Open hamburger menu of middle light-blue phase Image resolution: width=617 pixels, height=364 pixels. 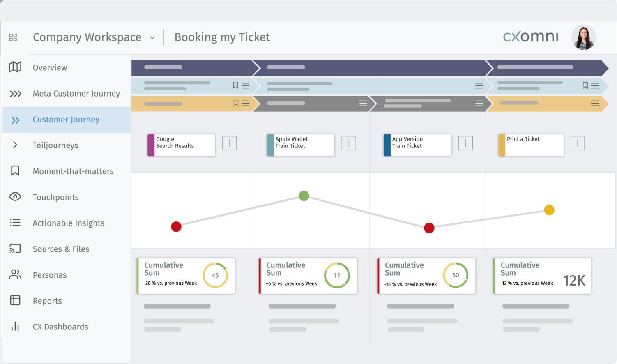click(479, 86)
